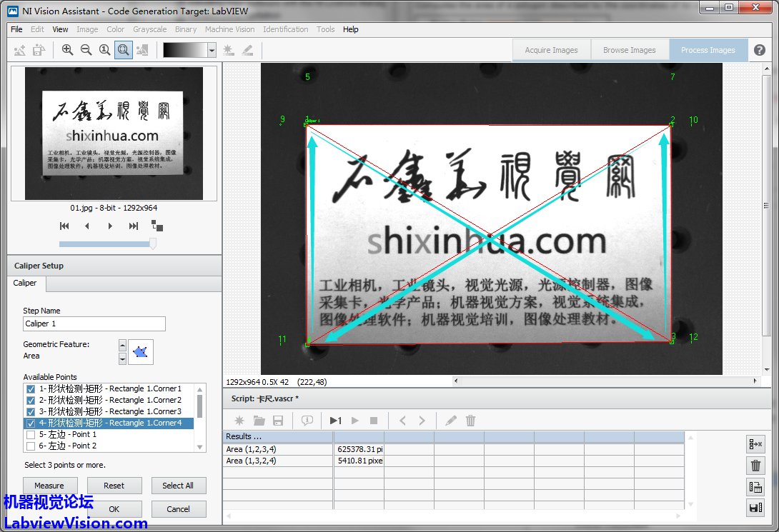Open the View menu
Screen dimensions: 779x532
click(60, 29)
